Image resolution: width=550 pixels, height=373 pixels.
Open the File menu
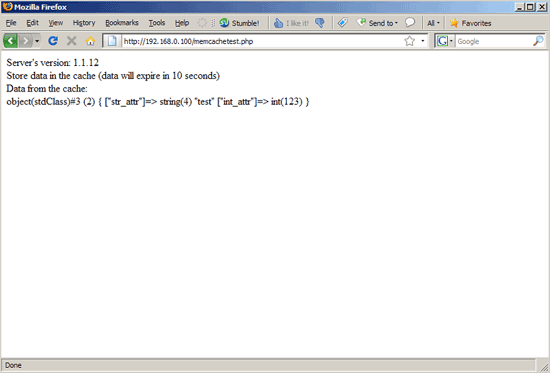(11, 23)
